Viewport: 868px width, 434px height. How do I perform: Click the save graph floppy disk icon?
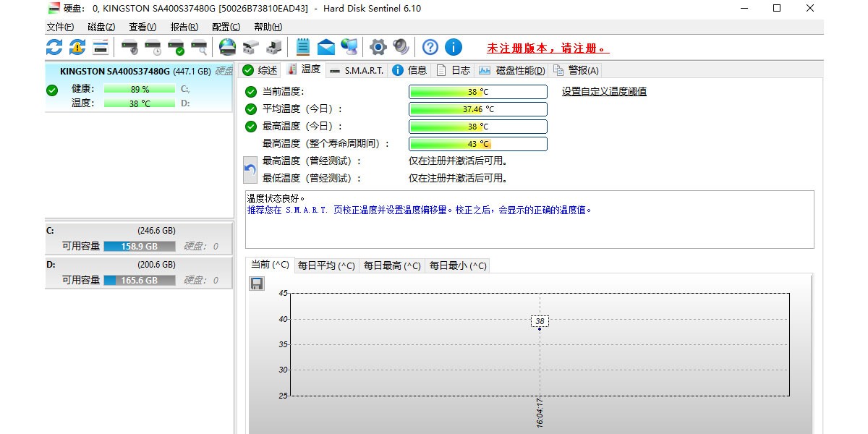pos(257,284)
